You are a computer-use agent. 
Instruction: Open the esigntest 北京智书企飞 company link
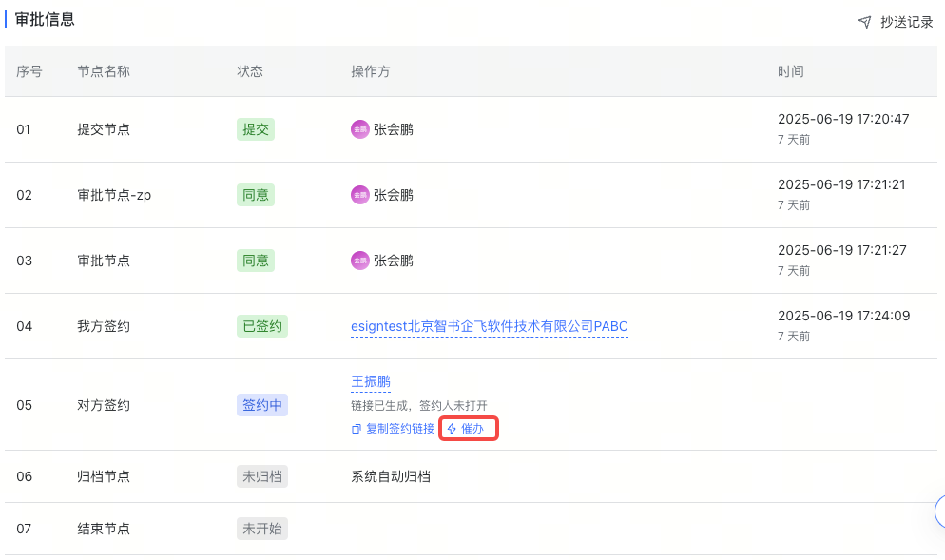[x=489, y=326]
